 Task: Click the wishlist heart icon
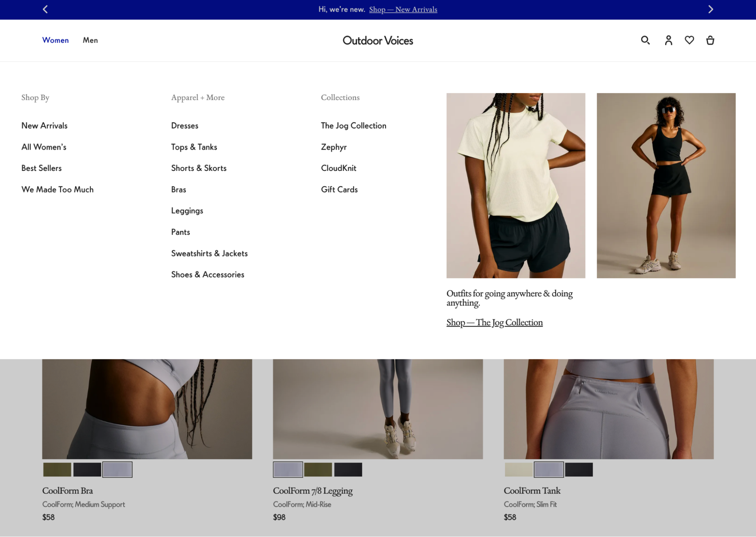pyautogui.click(x=689, y=40)
